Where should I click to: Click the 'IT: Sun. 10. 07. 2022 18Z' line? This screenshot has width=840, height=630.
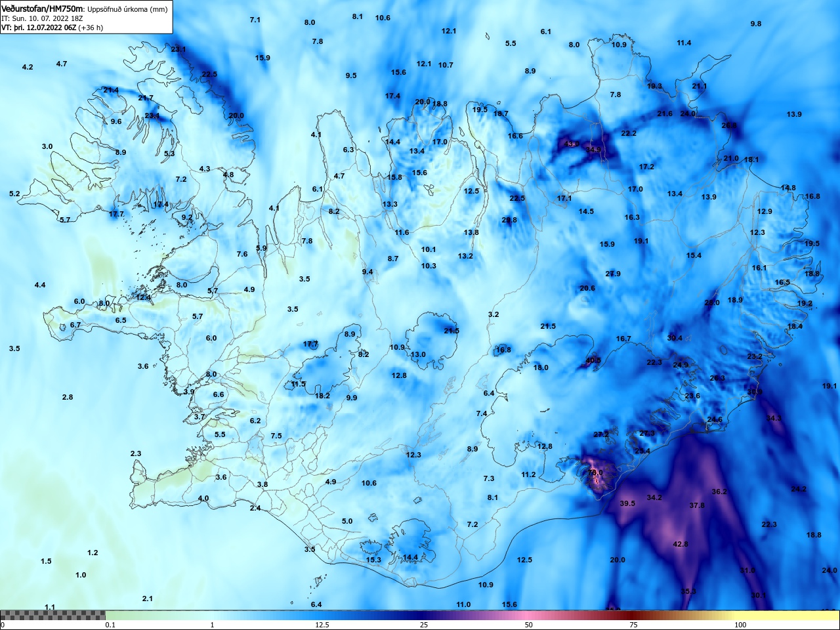tap(42, 18)
